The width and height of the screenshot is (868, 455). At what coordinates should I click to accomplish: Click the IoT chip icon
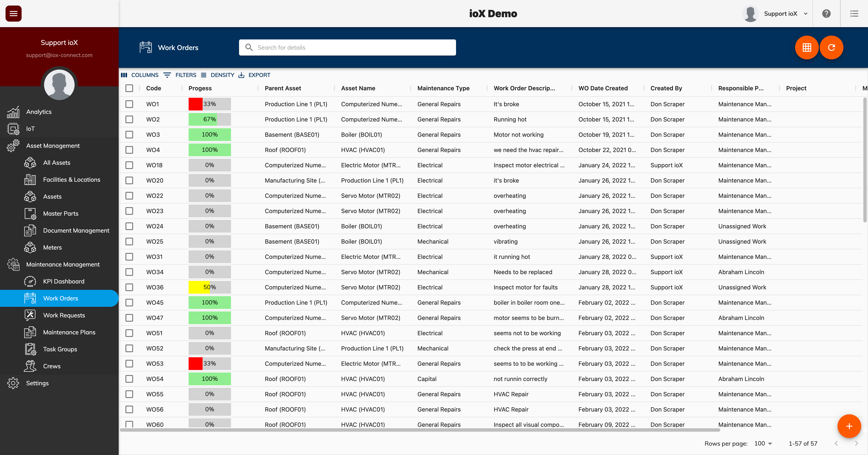pos(13,129)
